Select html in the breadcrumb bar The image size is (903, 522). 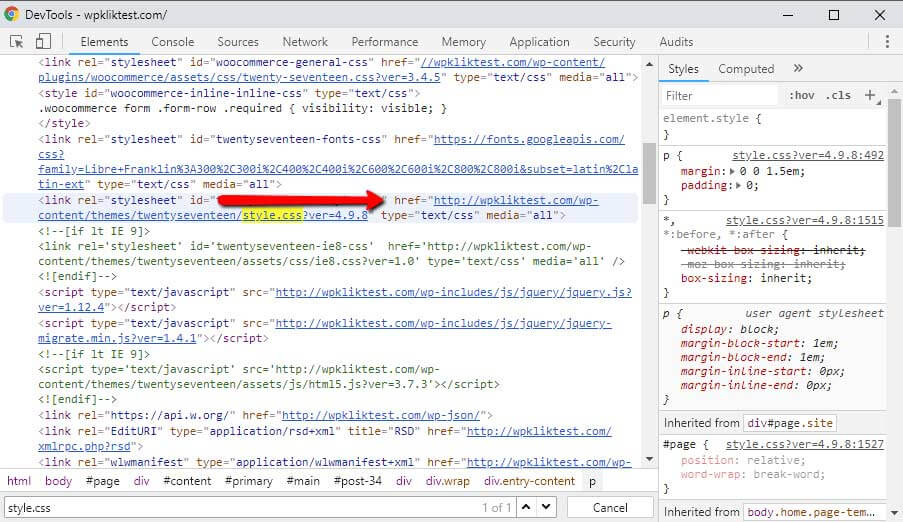[19, 481]
